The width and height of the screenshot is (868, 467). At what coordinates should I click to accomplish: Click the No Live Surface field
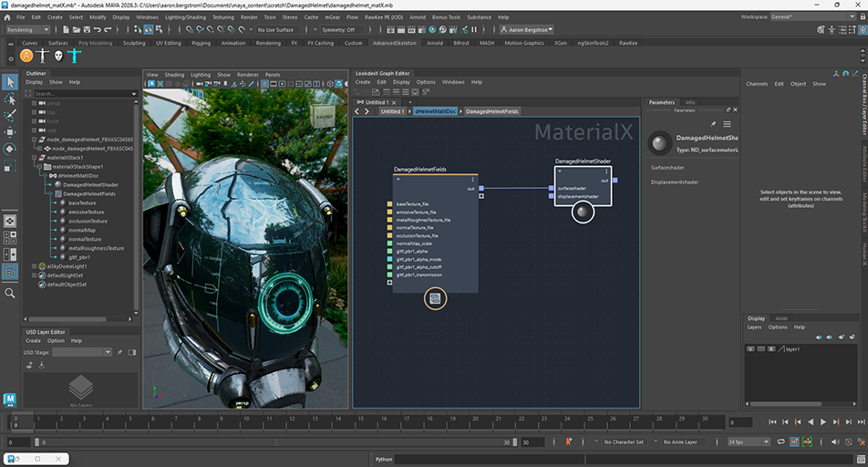pyautogui.click(x=276, y=30)
